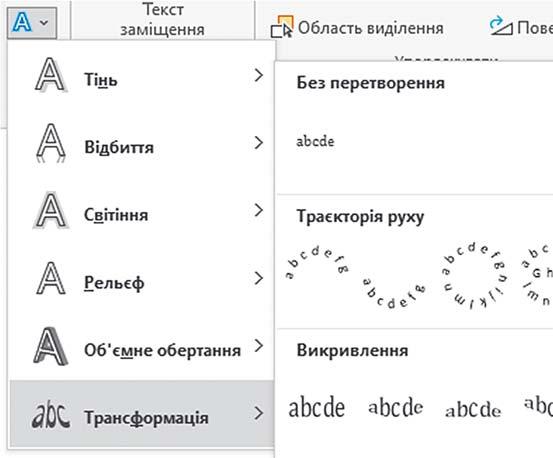
Task: Apply the first warp 'abcde' transform
Action: coord(317,407)
